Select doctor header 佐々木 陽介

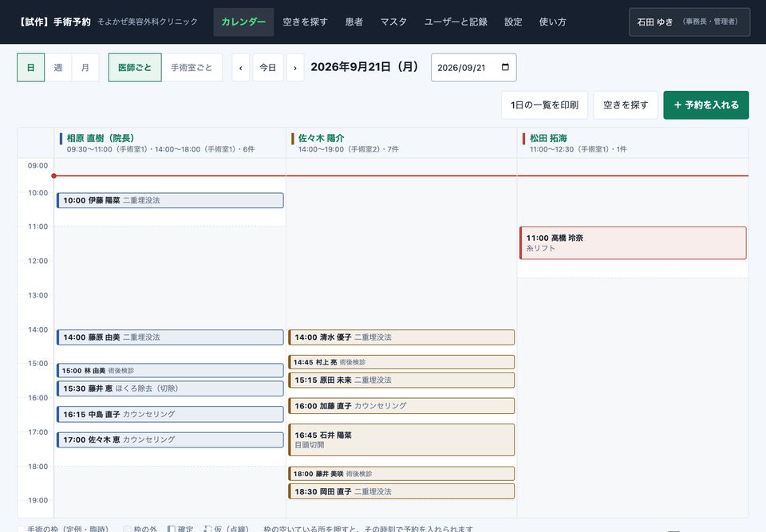(x=322, y=138)
